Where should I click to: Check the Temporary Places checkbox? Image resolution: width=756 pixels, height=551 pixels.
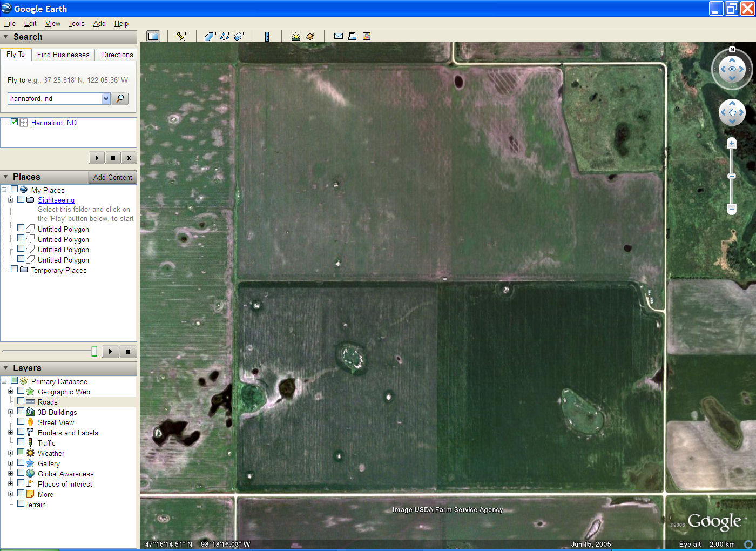tap(15, 269)
